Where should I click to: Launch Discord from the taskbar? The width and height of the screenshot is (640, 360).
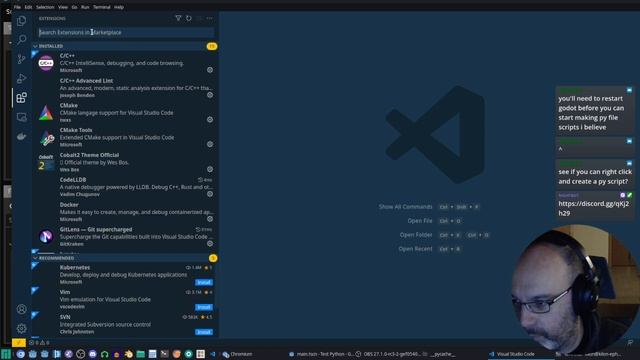point(93,354)
